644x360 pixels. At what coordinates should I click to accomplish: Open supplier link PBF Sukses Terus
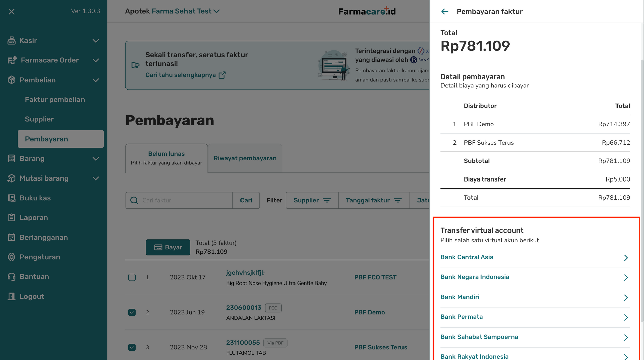pos(381,347)
